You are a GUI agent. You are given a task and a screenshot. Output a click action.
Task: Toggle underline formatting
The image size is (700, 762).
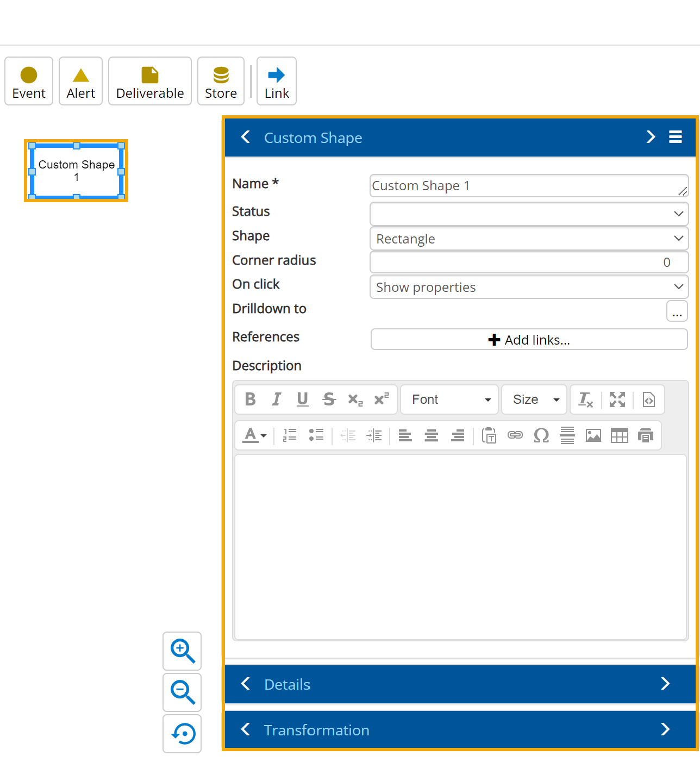point(302,399)
